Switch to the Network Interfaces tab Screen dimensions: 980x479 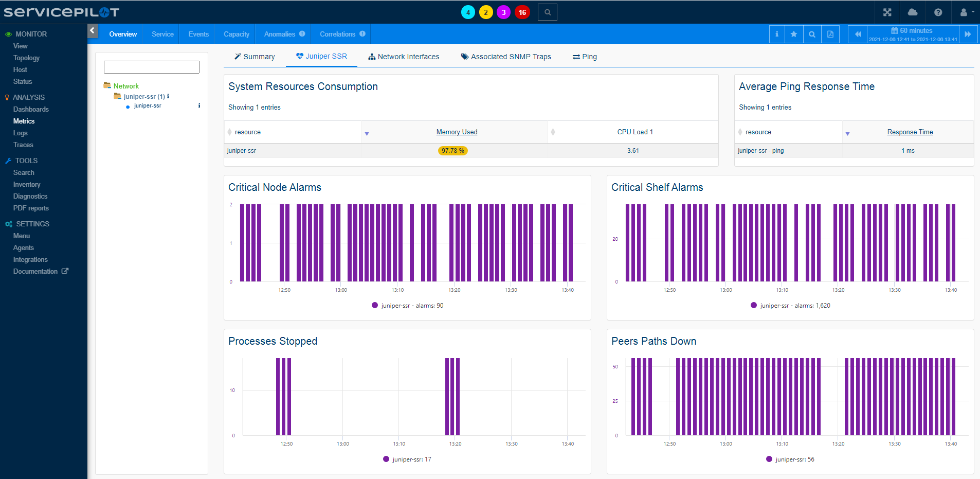pos(404,57)
